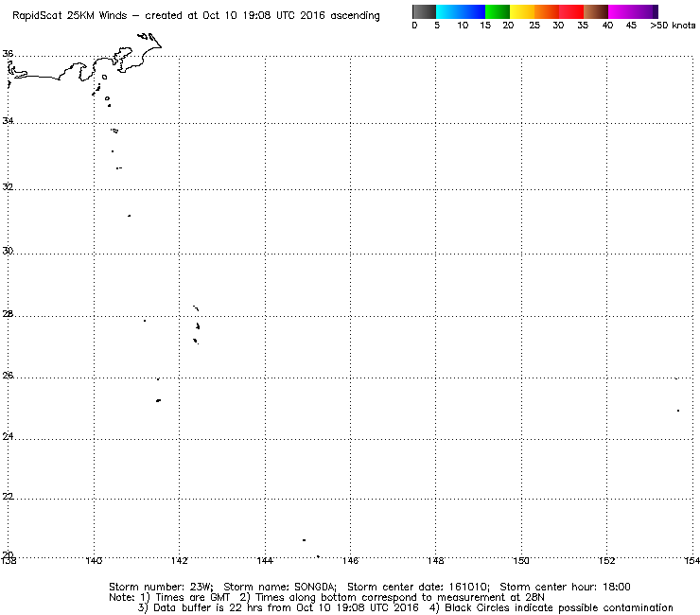700x615 pixels.
Task: Click the brown 35-40 knots legend segment
Action: tap(596, 11)
